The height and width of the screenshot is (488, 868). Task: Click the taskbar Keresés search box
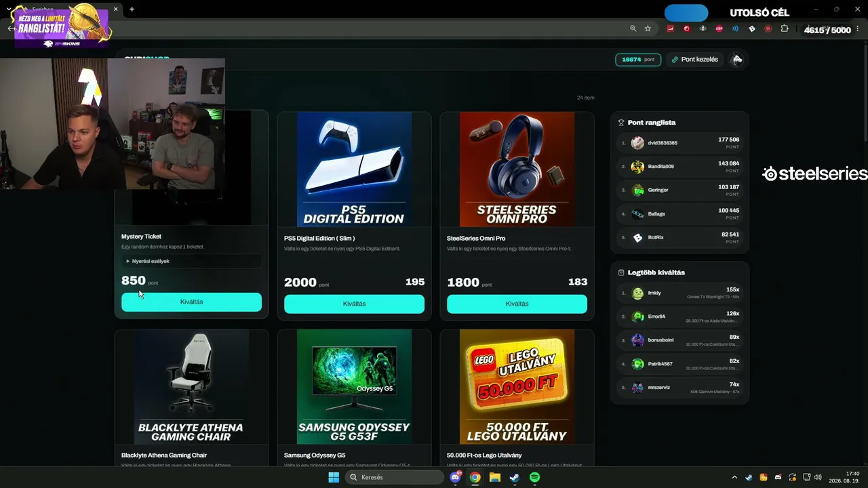(x=395, y=477)
